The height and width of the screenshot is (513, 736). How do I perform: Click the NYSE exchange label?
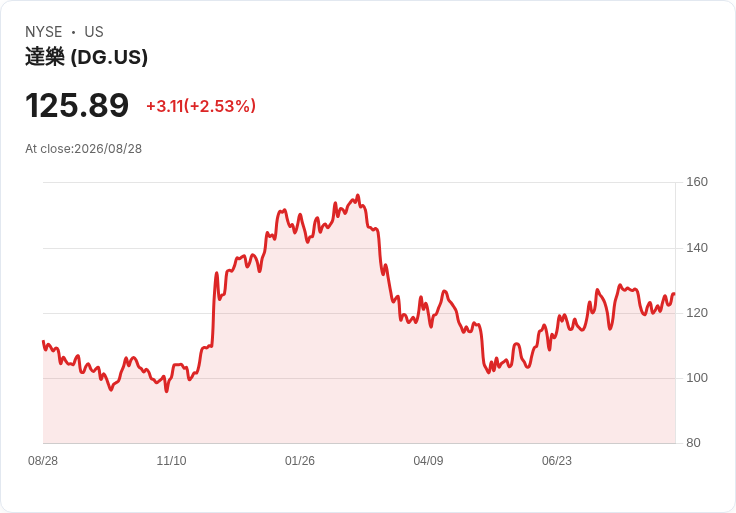44,32
